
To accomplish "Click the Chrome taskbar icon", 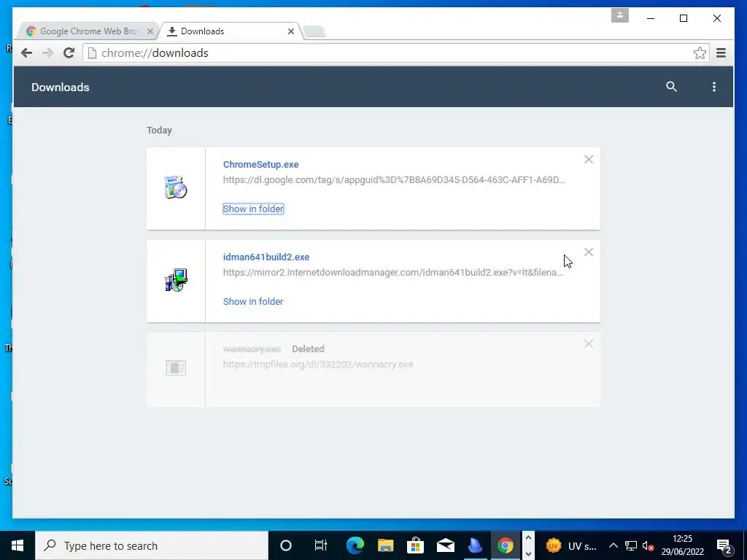I will [506, 545].
